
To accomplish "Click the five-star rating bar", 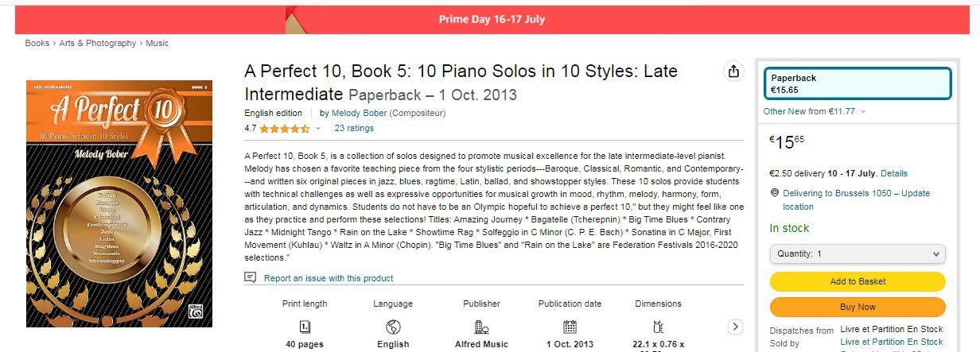I will pos(284,128).
